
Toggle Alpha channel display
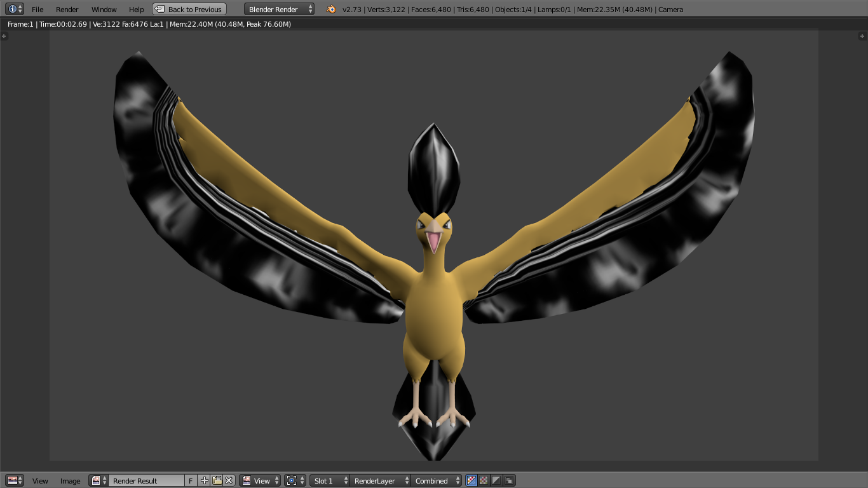pos(496,480)
